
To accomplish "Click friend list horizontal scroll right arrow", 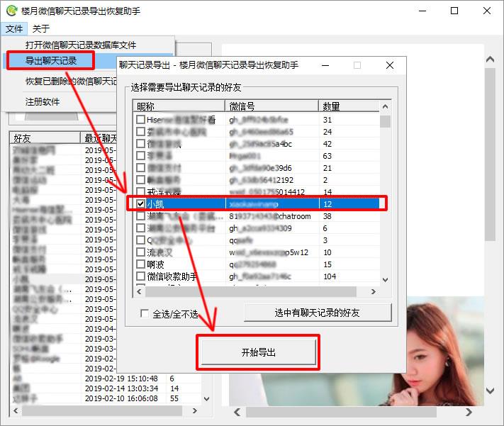I will [194, 411].
